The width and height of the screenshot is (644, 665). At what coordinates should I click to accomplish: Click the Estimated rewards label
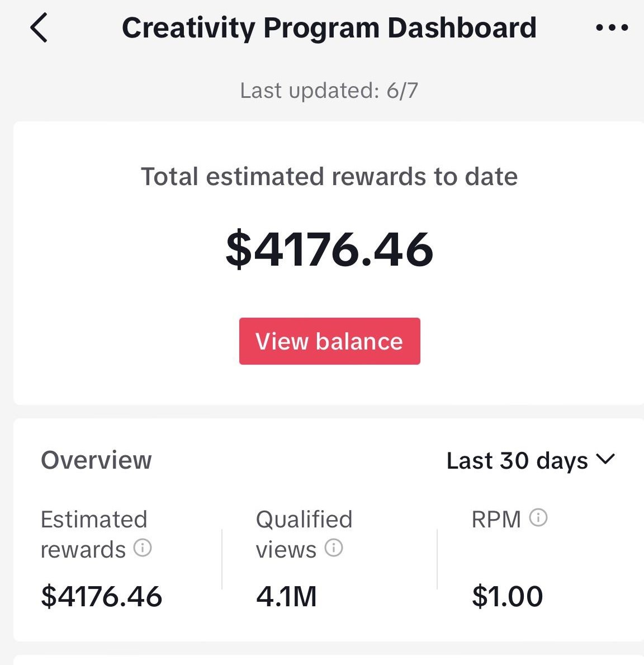pyautogui.click(x=94, y=534)
